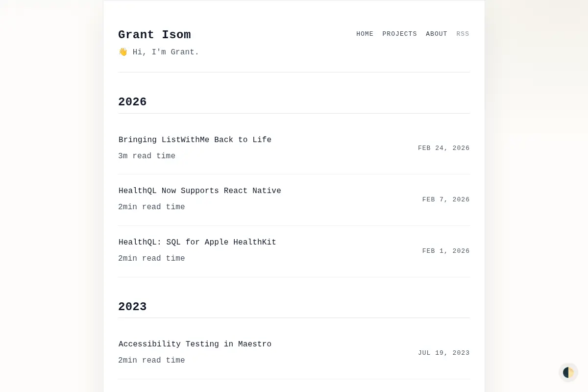
Task: Click the Grant Isom site title
Action: tap(154, 35)
